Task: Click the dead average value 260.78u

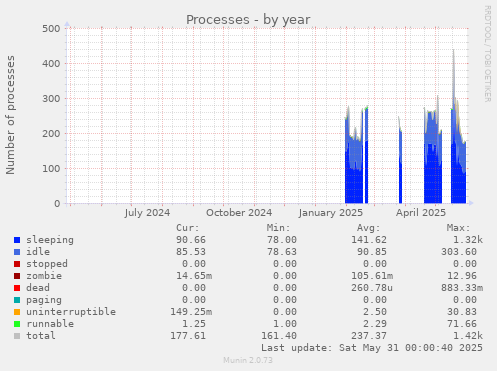Action: (372, 288)
